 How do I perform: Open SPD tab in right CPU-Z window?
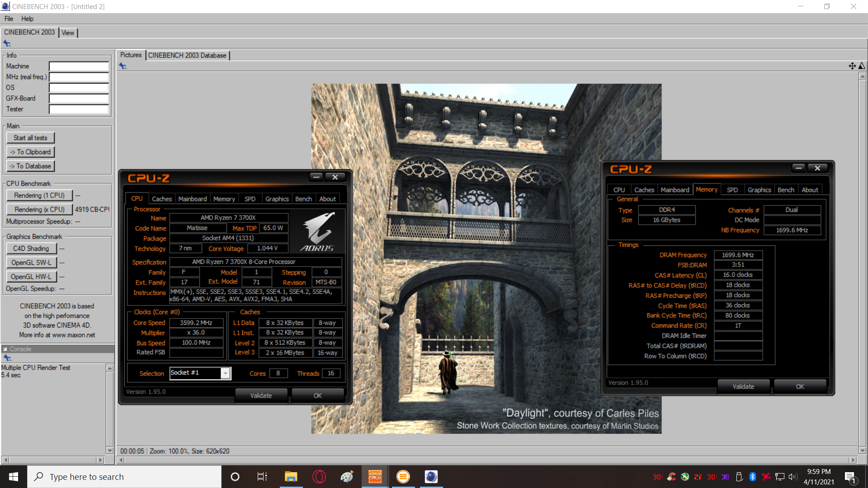[x=732, y=190]
